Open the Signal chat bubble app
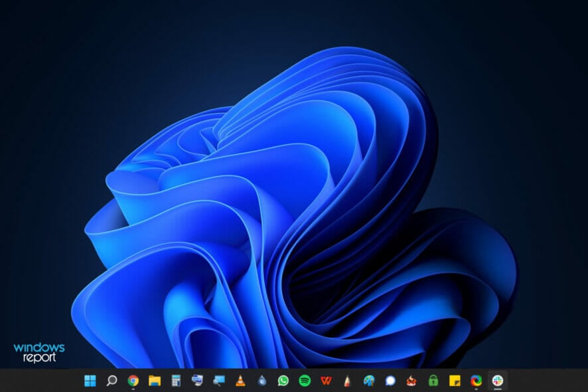The image size is (588, 392). [x=390, y=380]
